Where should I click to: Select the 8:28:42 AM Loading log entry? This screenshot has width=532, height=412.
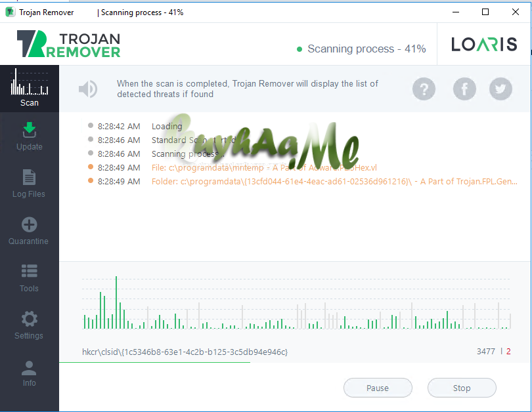click(x=135, y=126)
